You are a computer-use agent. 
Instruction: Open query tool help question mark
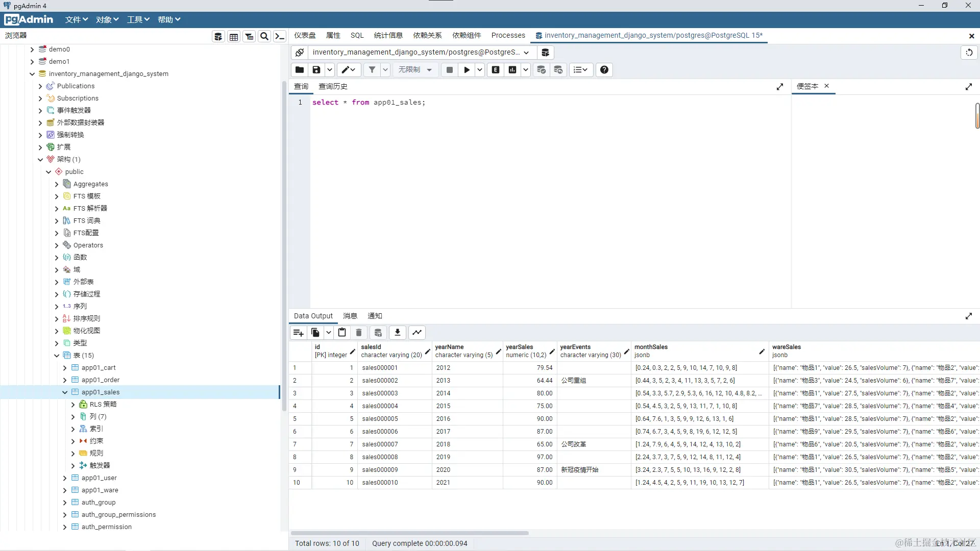coord(604,70)
